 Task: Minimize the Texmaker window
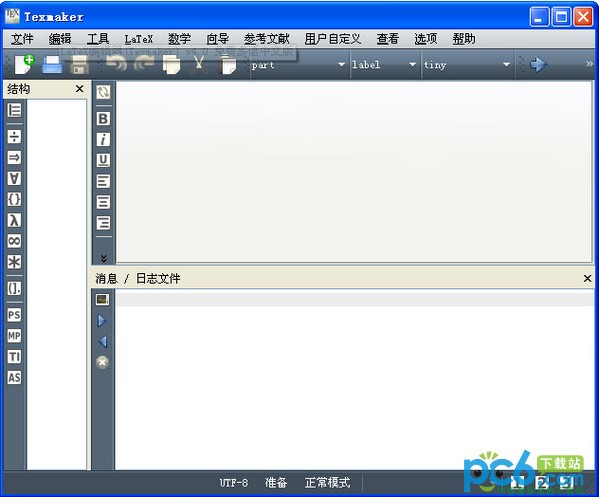point(539,17)
